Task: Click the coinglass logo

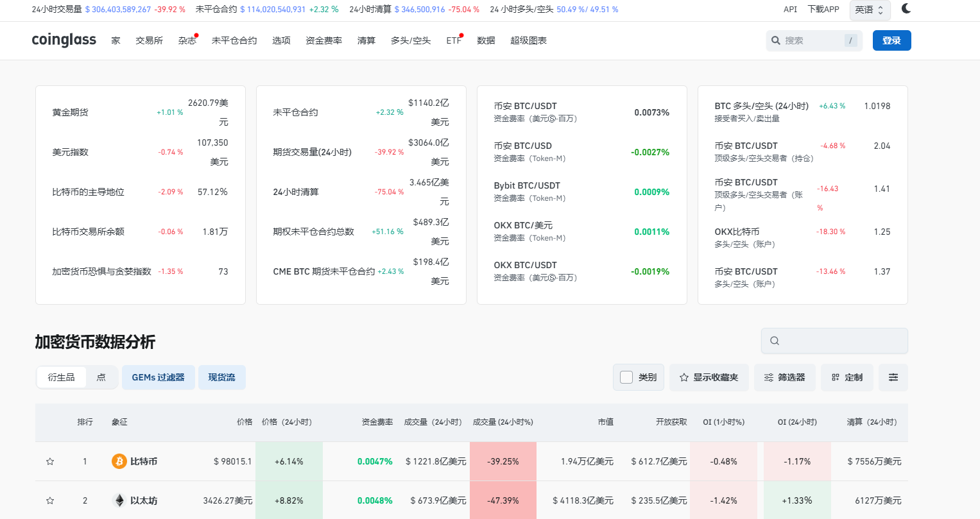Action: [x=64, y=40]
